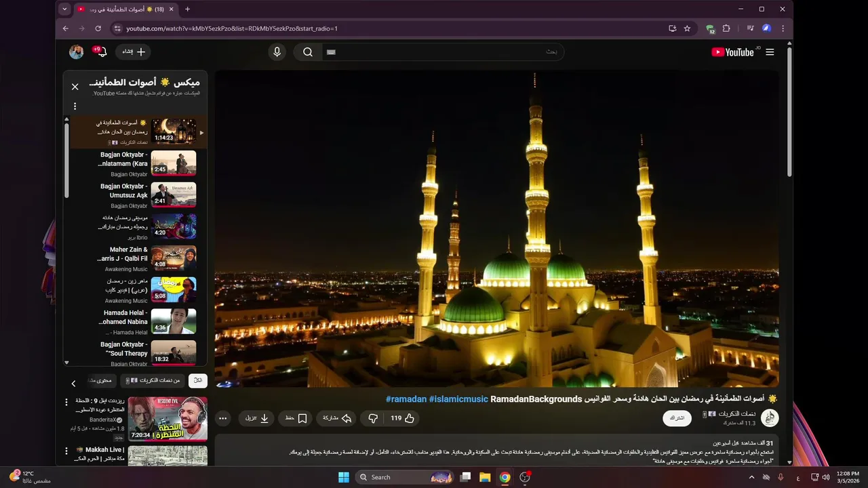Open Resident Evil 9 recommended video thumbnail

click(167, 419)
